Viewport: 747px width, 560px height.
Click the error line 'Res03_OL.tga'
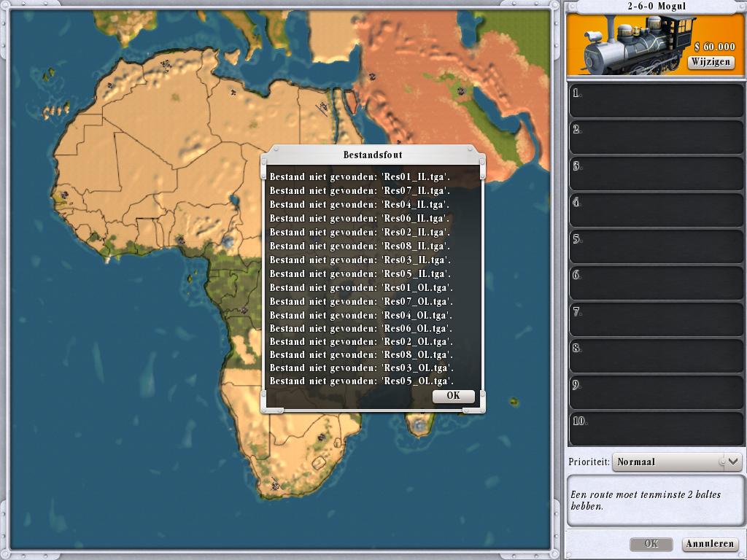(361, 367)
